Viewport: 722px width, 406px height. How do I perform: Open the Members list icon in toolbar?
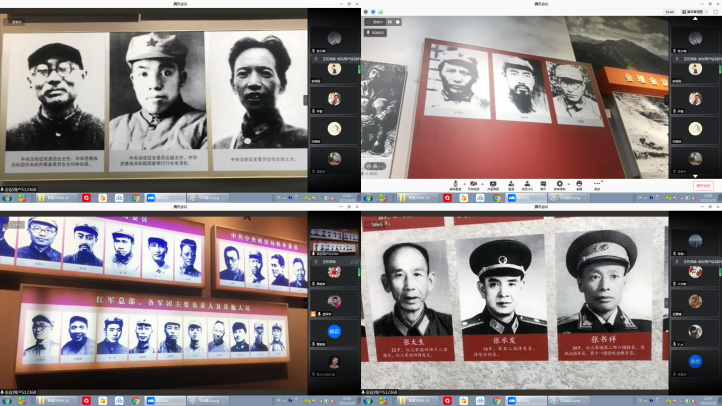[x=530, y=184]
